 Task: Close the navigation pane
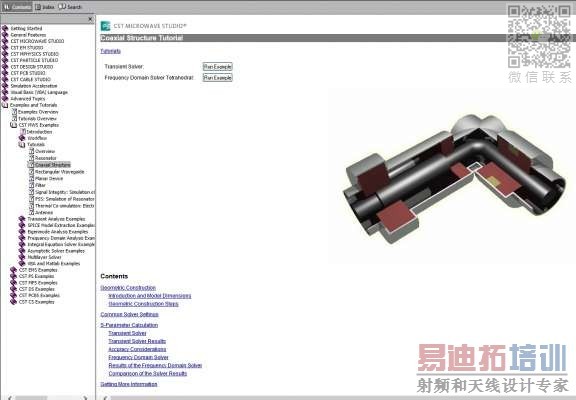click(91, 19)
